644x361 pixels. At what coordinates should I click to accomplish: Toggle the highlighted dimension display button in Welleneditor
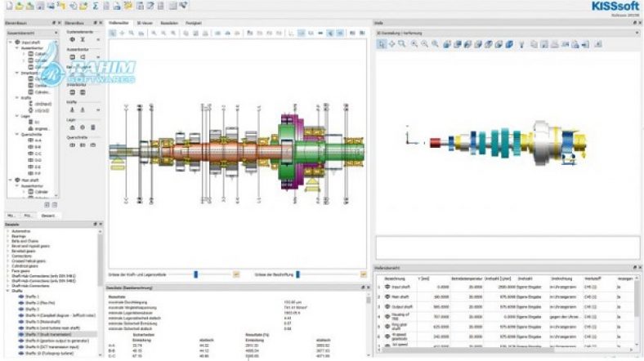point(301,33)
